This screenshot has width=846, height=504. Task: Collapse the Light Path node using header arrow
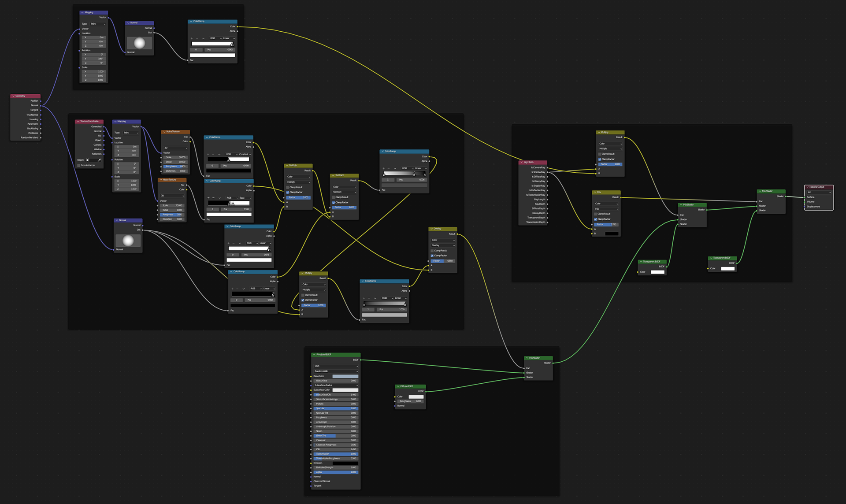point(521,162)
